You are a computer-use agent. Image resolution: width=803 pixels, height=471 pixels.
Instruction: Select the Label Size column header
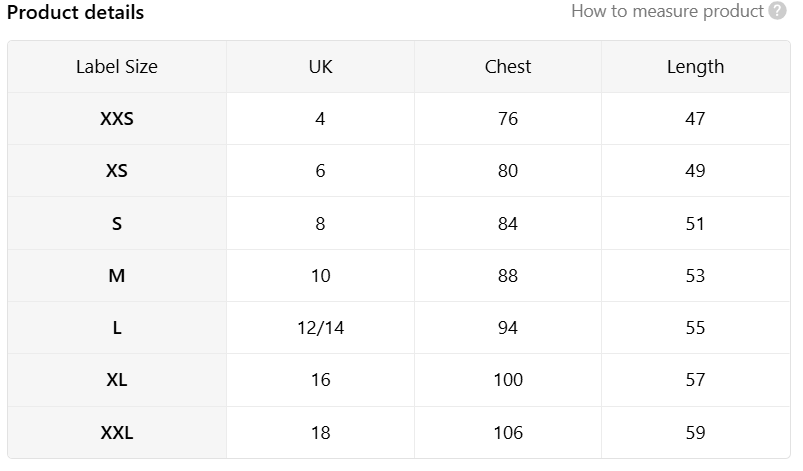(117, 67)
